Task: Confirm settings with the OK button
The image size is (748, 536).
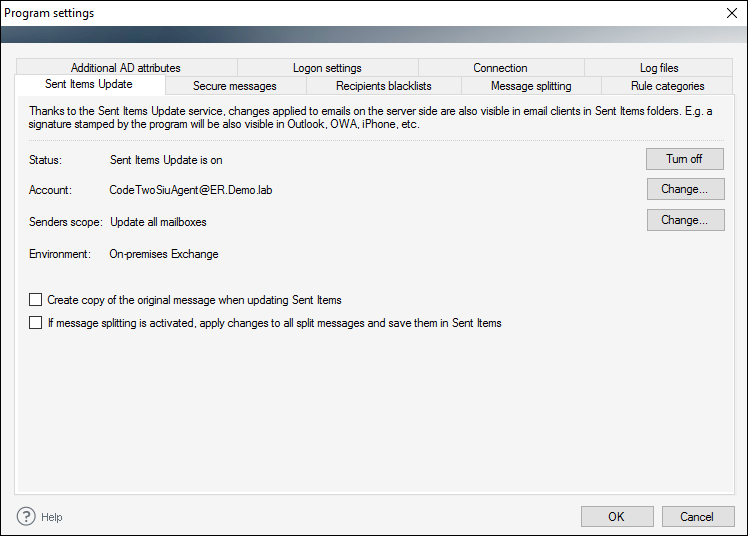Action: (x=617, y=516)
